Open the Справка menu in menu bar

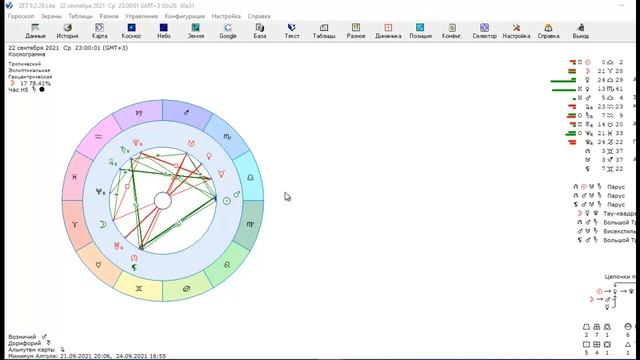pos(259,16)
